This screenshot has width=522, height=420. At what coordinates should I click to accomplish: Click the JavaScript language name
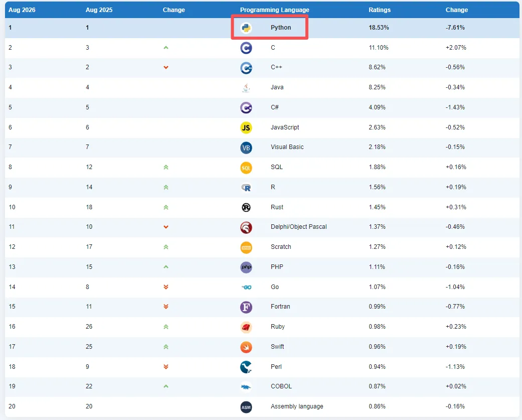click(x=285, y=127)
